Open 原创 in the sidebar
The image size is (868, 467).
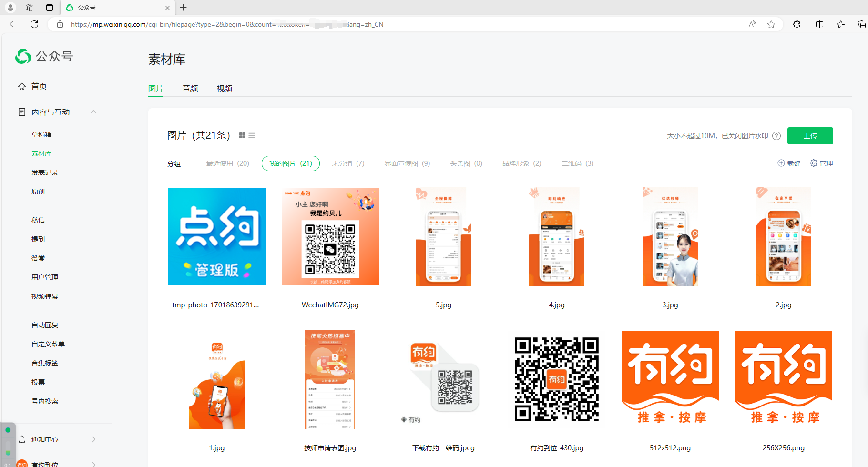pos(38,192)
